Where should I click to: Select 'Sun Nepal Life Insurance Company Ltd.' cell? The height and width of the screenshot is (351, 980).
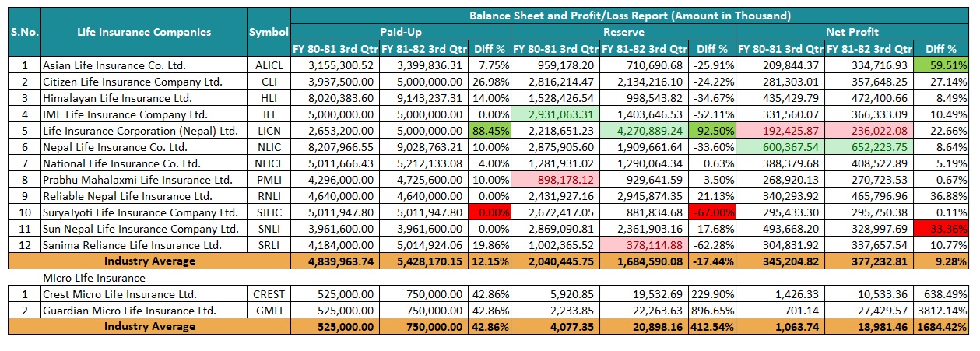[x=143, y=228]
